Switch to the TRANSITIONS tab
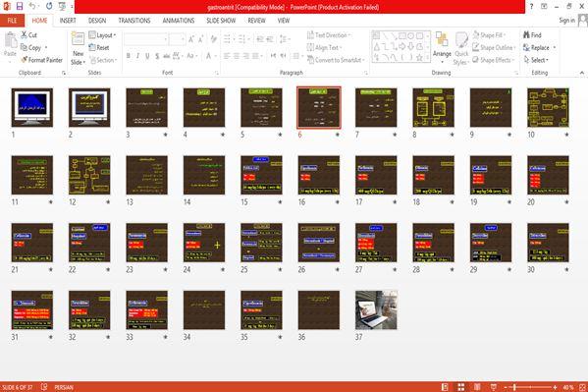The width and height of the screenshot is (588, 392). click(134, 21)
